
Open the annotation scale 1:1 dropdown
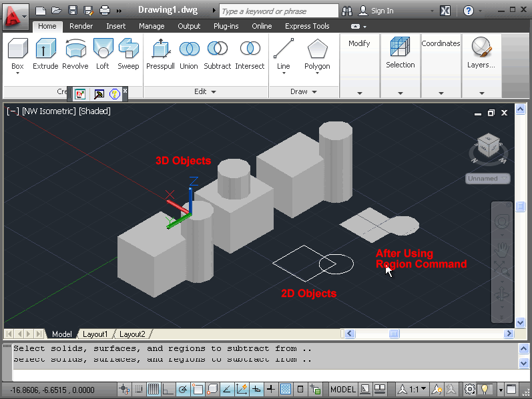[x=418, y=389]
